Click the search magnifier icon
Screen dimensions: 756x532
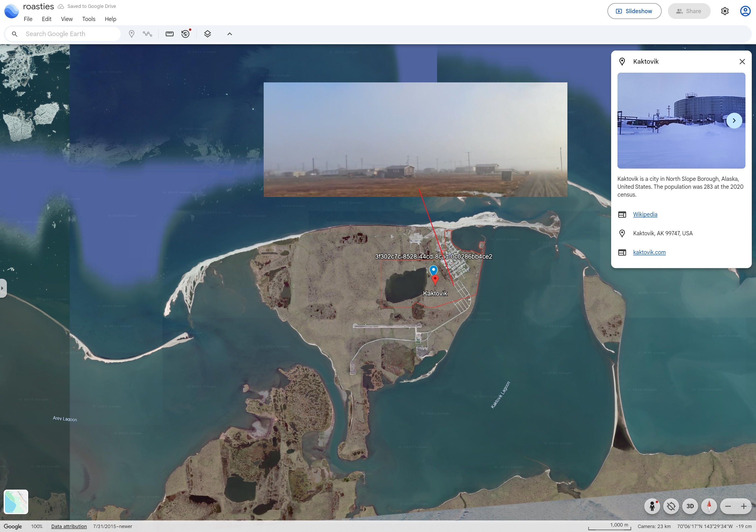coord(14,34)
